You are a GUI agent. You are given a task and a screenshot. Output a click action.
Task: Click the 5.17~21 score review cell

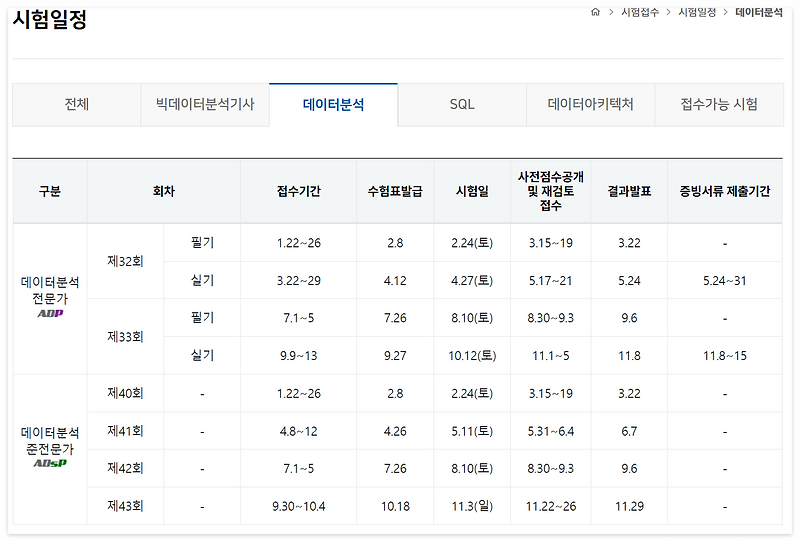coord(551,281)
